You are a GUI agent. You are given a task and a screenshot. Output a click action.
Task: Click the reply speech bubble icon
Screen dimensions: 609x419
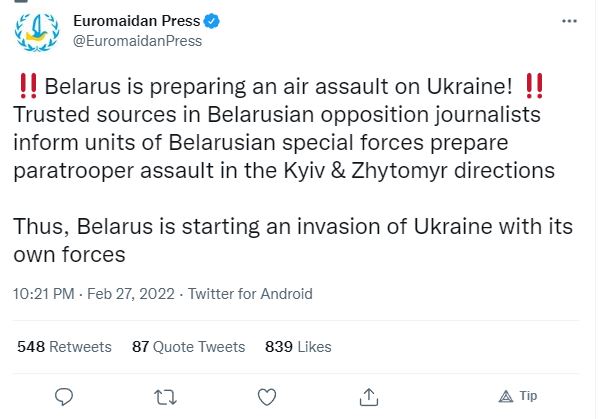(x=65, y=396)
